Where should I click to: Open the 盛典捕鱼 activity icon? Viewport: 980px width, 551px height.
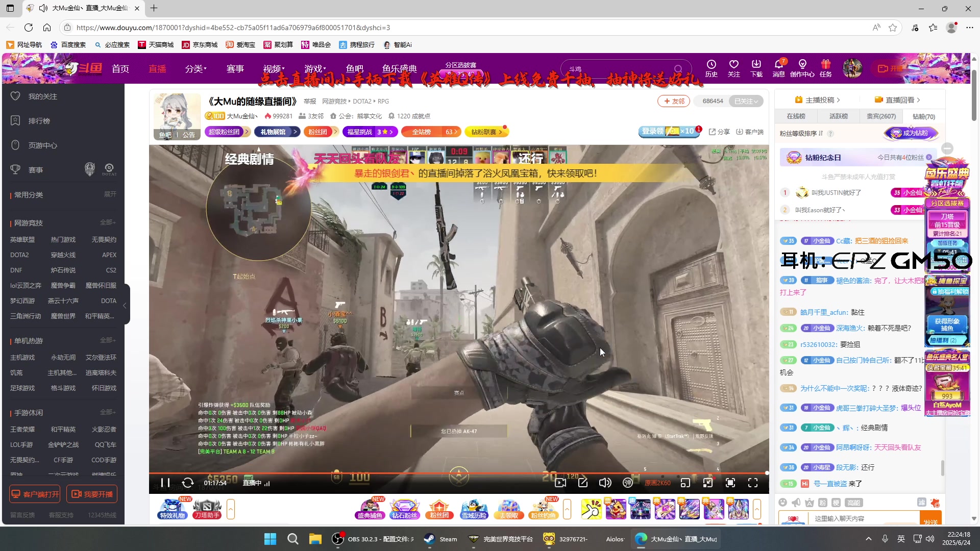(370, 509)
